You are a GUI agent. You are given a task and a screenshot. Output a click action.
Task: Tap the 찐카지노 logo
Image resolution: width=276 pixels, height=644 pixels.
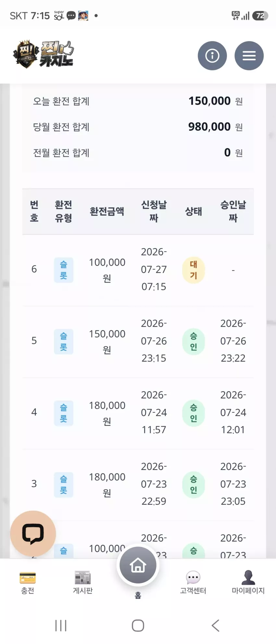(x=43, y=55)
